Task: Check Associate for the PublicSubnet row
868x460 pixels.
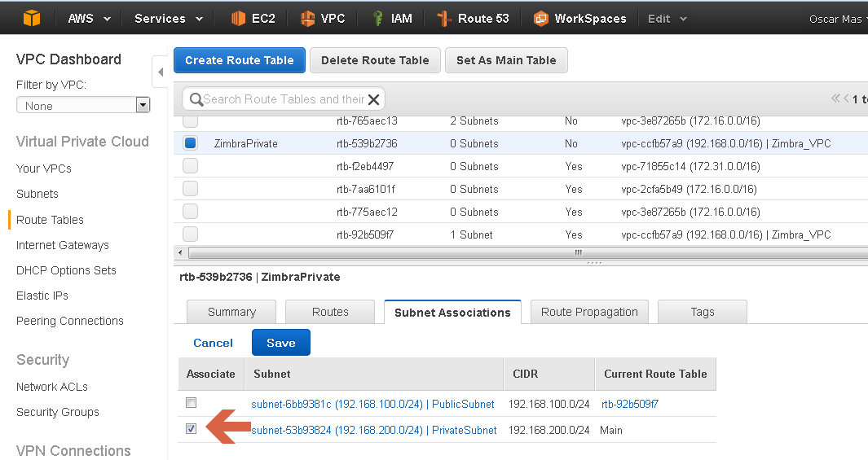Action: point(191,402)
